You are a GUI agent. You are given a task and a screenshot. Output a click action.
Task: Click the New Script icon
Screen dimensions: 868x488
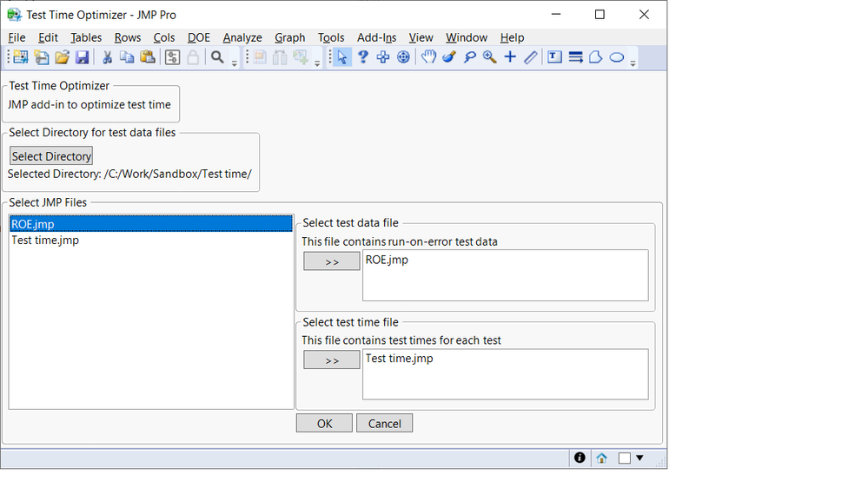[42, 57]
